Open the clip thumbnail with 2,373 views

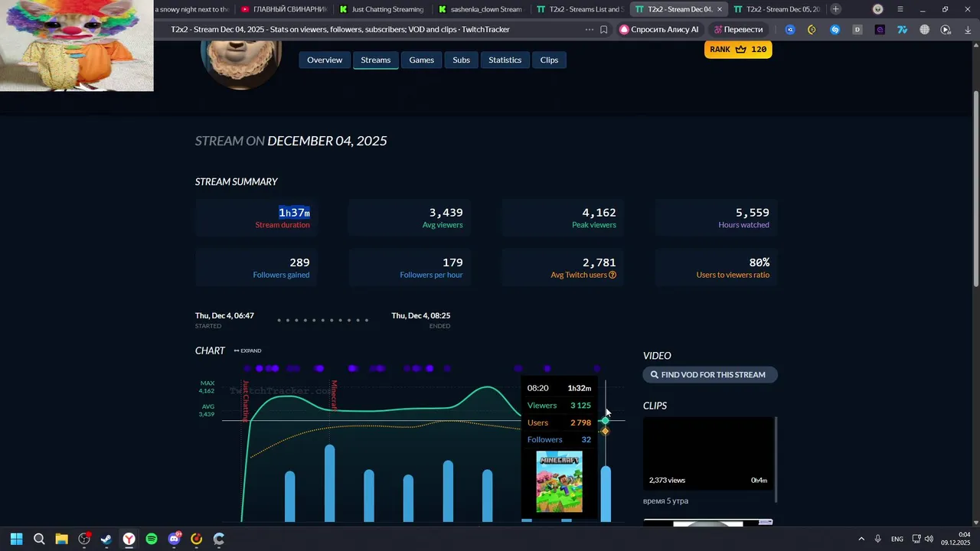click(708, 452)
